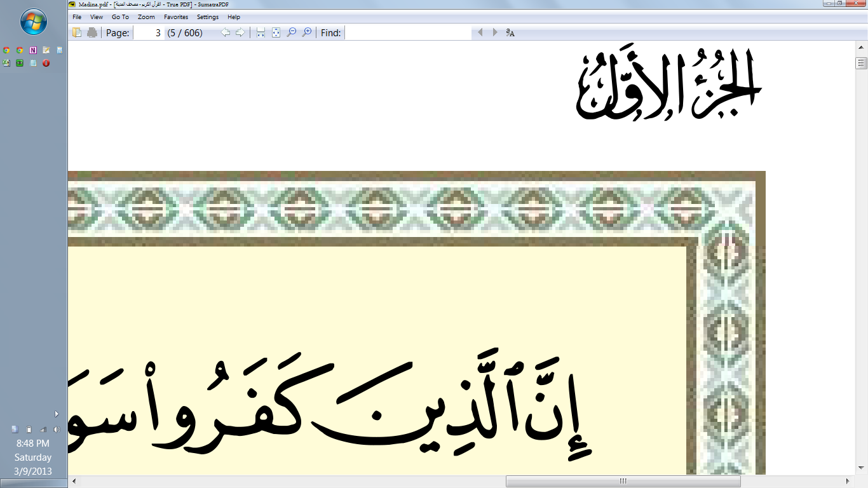This screenshot has width=868, height=488.
Task: Select the fit-whole-page view icon
Action: pyautogui.click(x=275, y=32)
